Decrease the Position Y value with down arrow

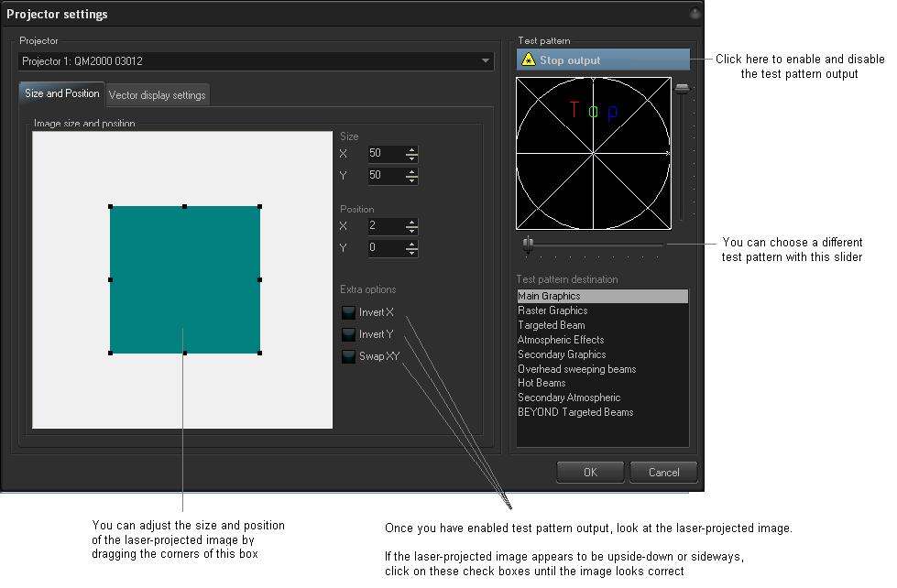411,253
